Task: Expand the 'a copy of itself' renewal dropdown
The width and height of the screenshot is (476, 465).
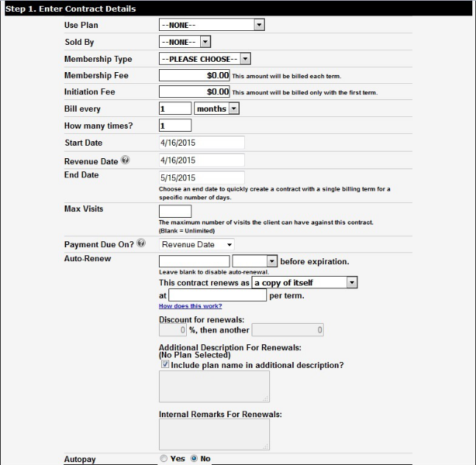Action: [305, 283]
